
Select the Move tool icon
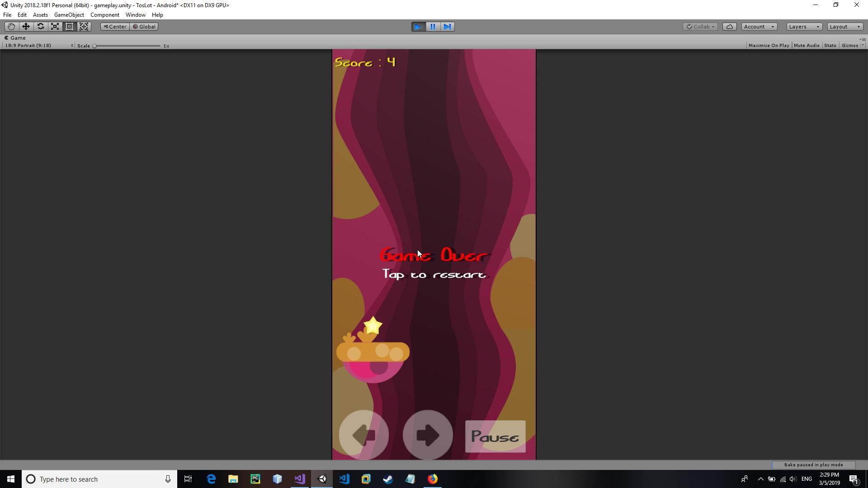26,27
